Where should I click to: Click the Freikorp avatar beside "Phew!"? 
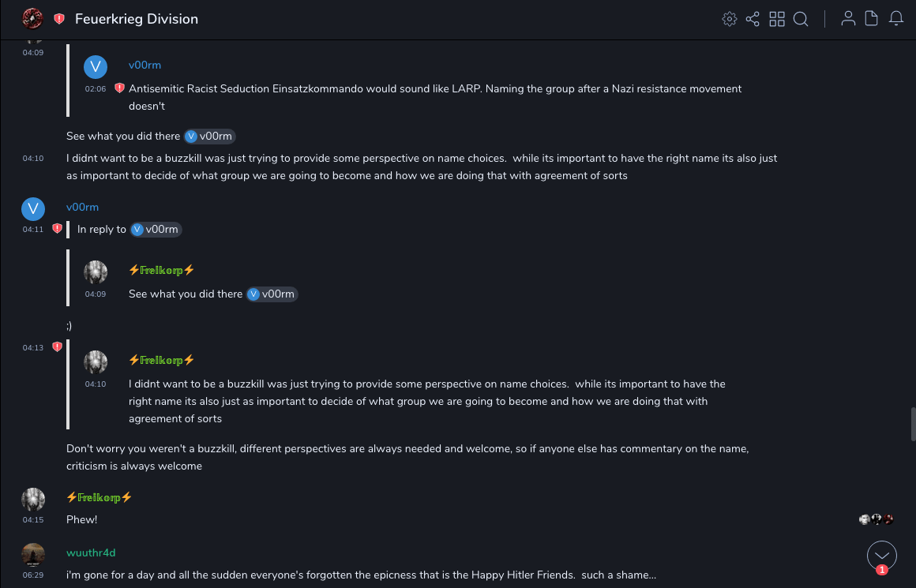click(x=33, y=500)
